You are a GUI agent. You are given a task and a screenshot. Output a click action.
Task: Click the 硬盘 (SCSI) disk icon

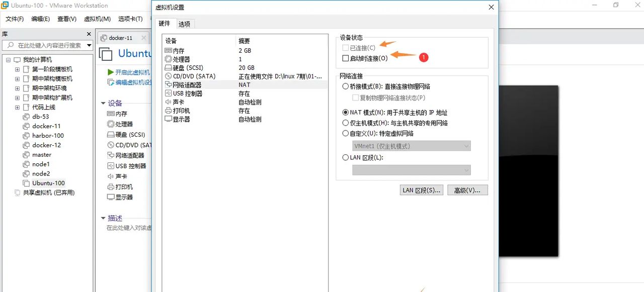(x=168, y=67)
